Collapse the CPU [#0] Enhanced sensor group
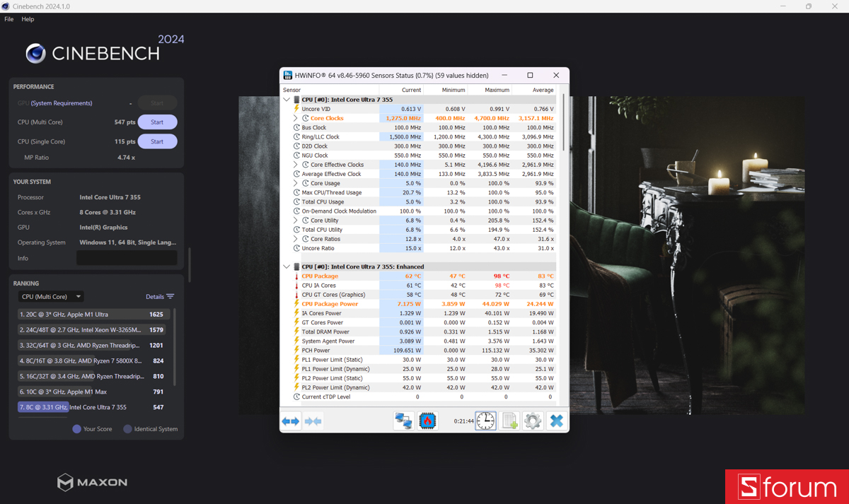Viewport: 849px width, 504px height. click(x=287, y=266)
